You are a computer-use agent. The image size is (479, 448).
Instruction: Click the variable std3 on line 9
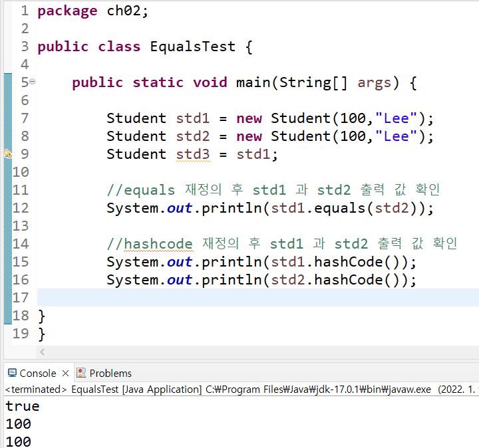click(193, 154)
